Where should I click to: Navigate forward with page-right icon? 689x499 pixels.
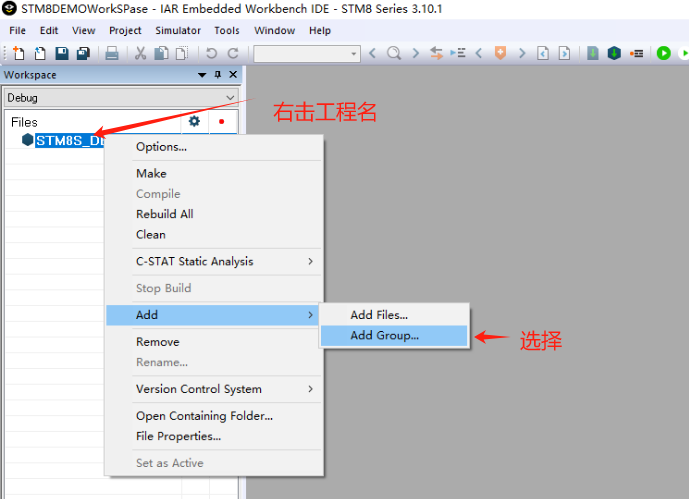tap(564, 54)
